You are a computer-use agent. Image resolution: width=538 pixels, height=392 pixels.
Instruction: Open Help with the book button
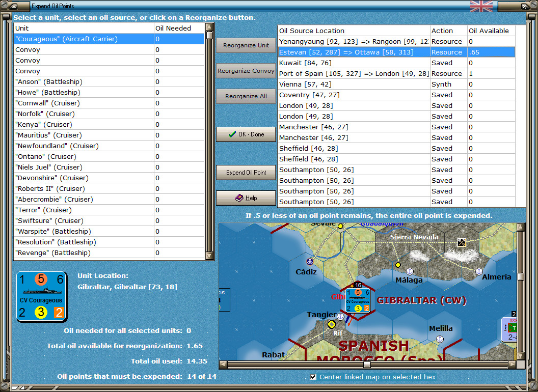click(246, 198)
